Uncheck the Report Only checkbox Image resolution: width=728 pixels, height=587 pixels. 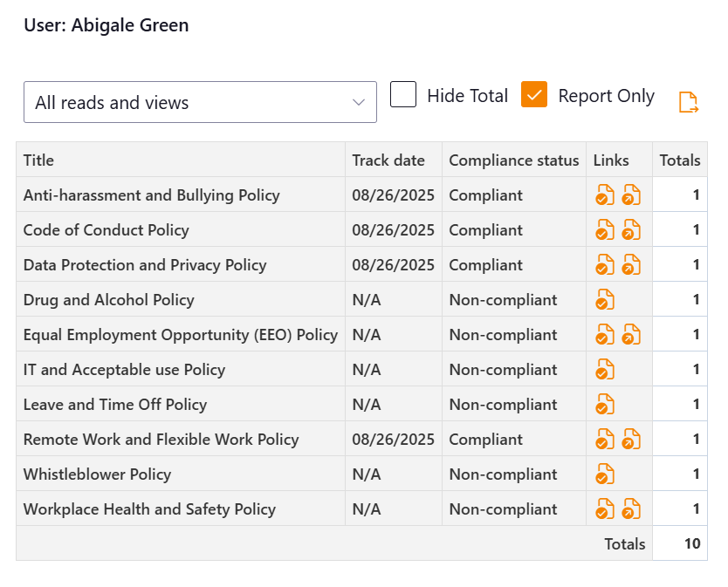click(534, 94)
